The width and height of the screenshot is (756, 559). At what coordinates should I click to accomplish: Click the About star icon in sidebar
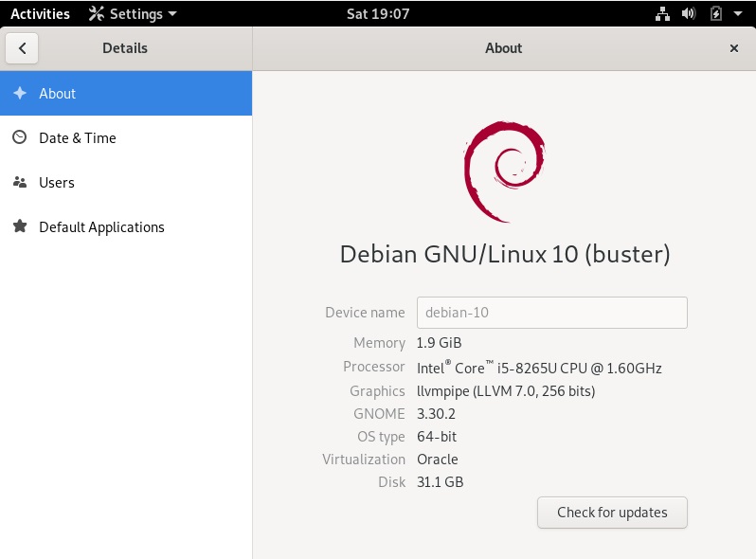[20, 93]
